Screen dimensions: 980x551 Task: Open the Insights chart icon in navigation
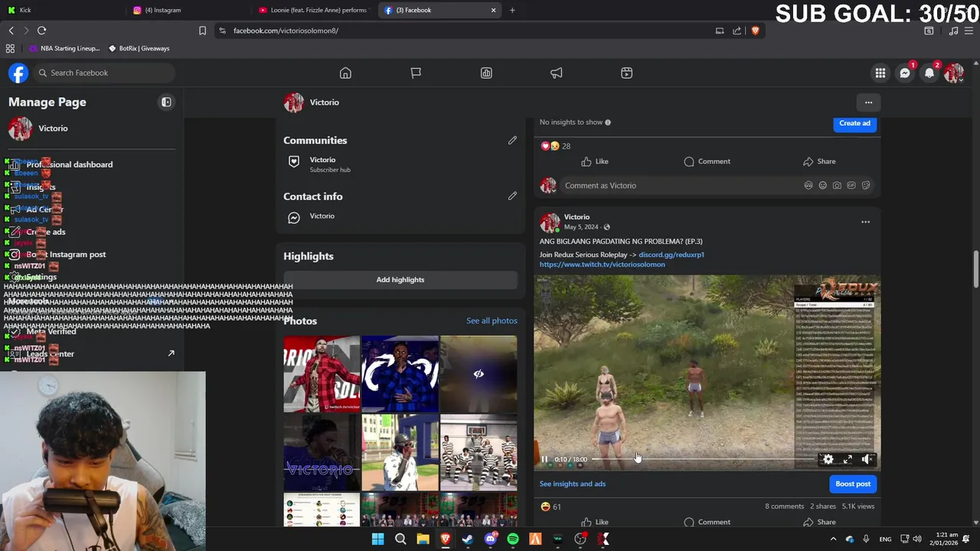pos(486,73)
